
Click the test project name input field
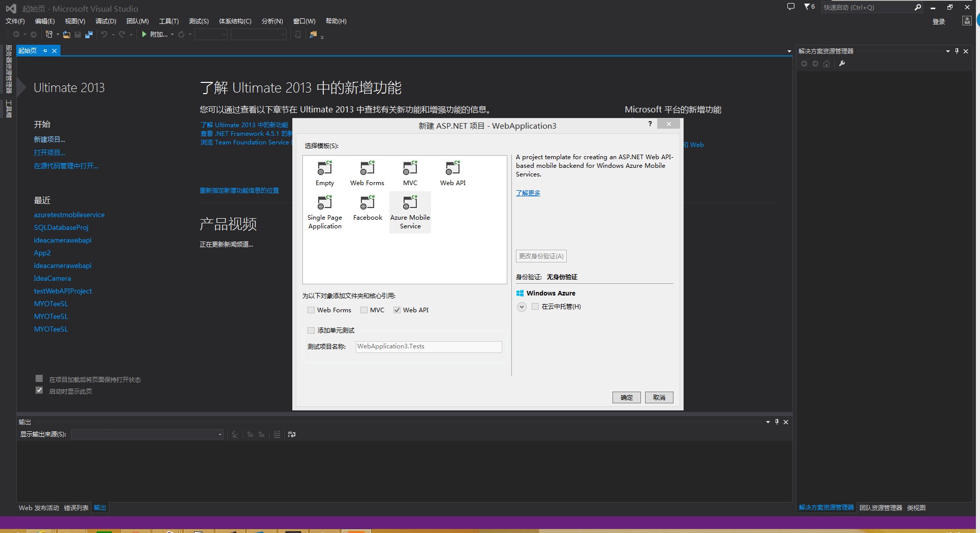tap(428, 347)
